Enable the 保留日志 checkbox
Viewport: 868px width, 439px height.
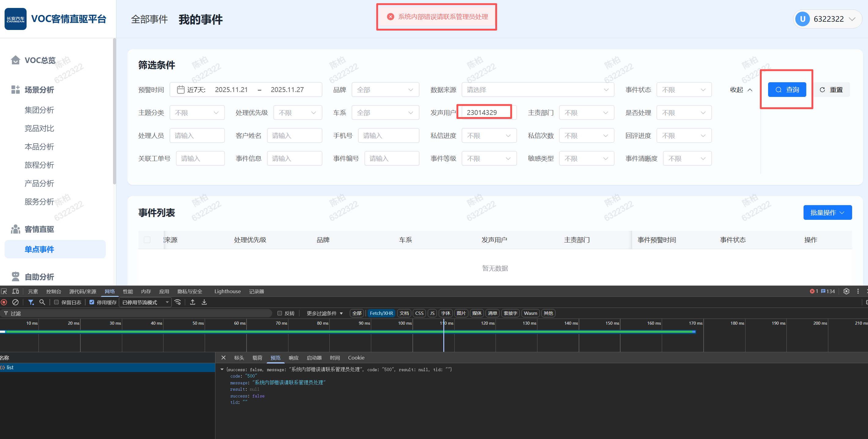pyautogui.click(x=57, y=302)
